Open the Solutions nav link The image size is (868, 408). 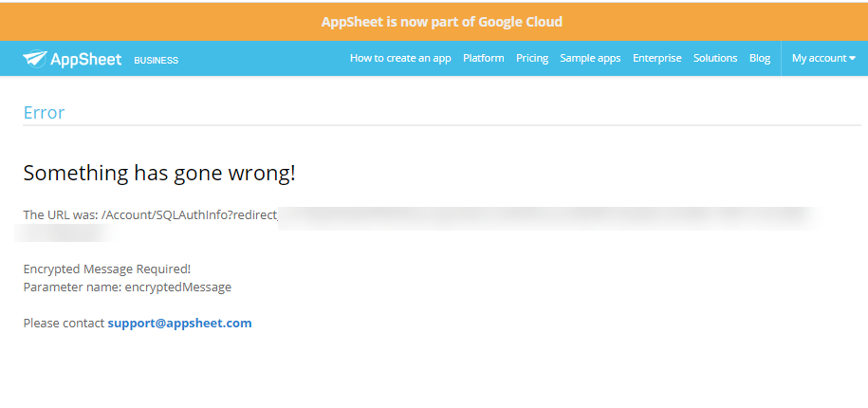[x=715, y=58]
